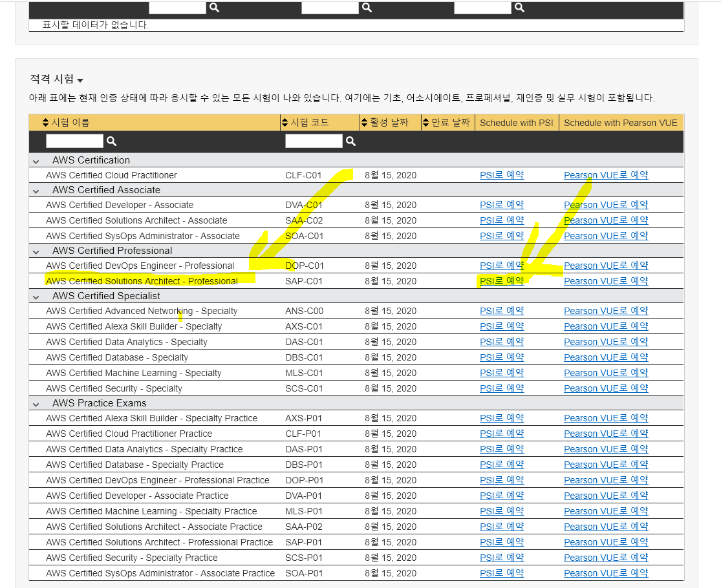This screenshot has width=721, height=588.
Task: Open Pearson VUE로 예약 for Cloud Practitioner CLF-C01
Action: pos(606,175)
